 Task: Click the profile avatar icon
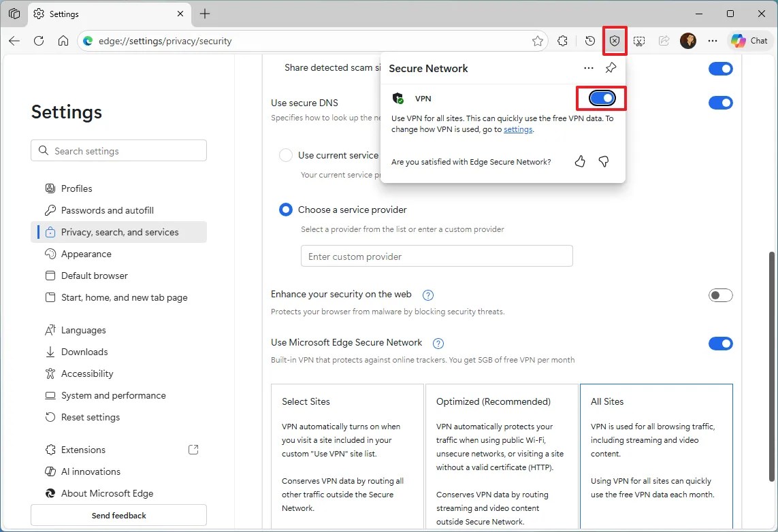click(x=688, y=41)
